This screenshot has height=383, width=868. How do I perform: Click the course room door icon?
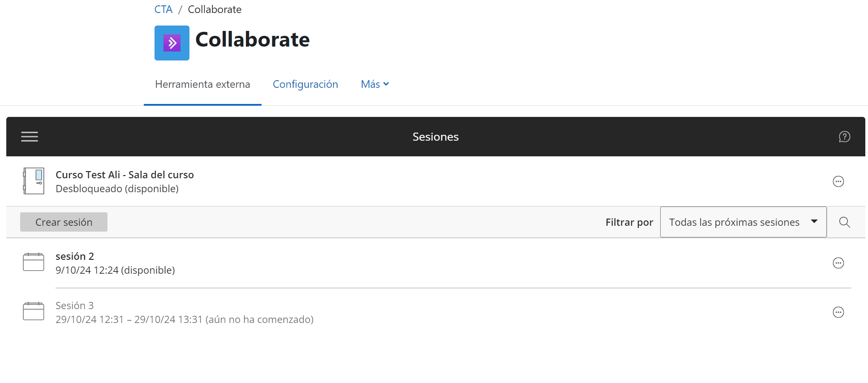(x=34, y=181)
